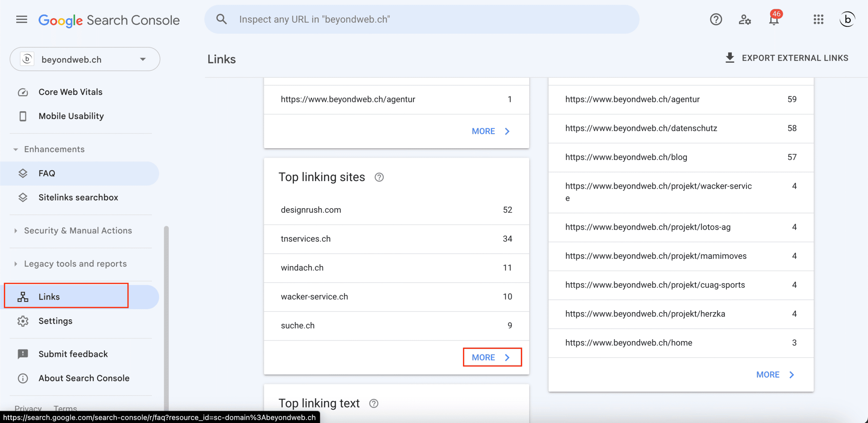Click the Export download arrow icon

tap(730, 58)
